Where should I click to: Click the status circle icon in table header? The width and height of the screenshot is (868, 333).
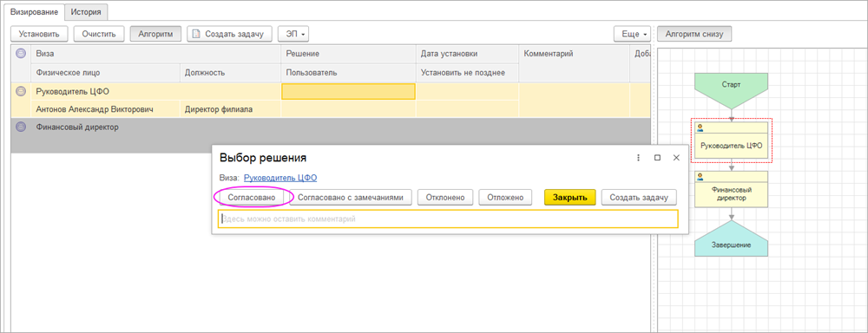[x=21, y=54]
